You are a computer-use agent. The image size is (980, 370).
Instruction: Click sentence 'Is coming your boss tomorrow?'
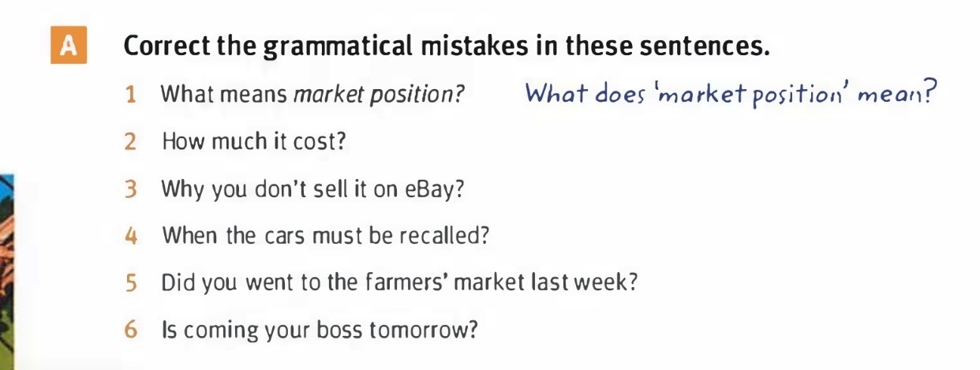320,331
